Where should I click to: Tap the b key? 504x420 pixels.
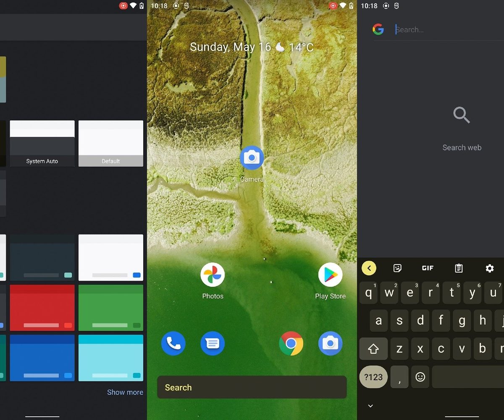[x=483, y=349]
